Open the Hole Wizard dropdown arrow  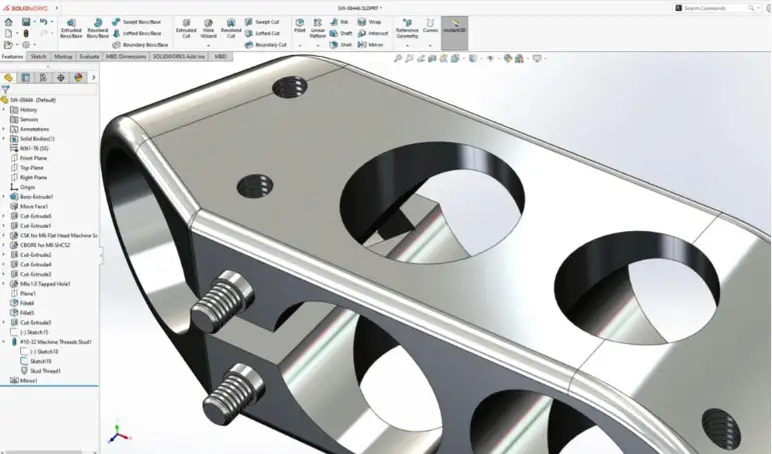(208, 46)
